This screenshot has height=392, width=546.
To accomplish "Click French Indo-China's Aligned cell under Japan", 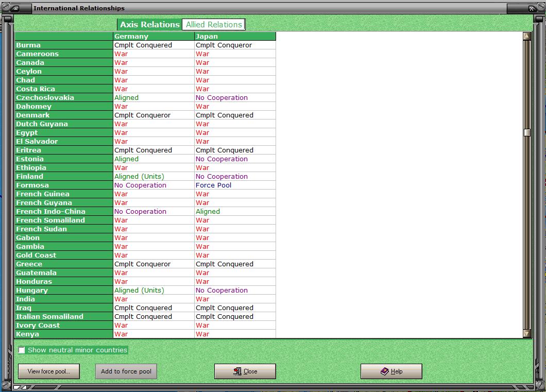I will pos(235,211).
